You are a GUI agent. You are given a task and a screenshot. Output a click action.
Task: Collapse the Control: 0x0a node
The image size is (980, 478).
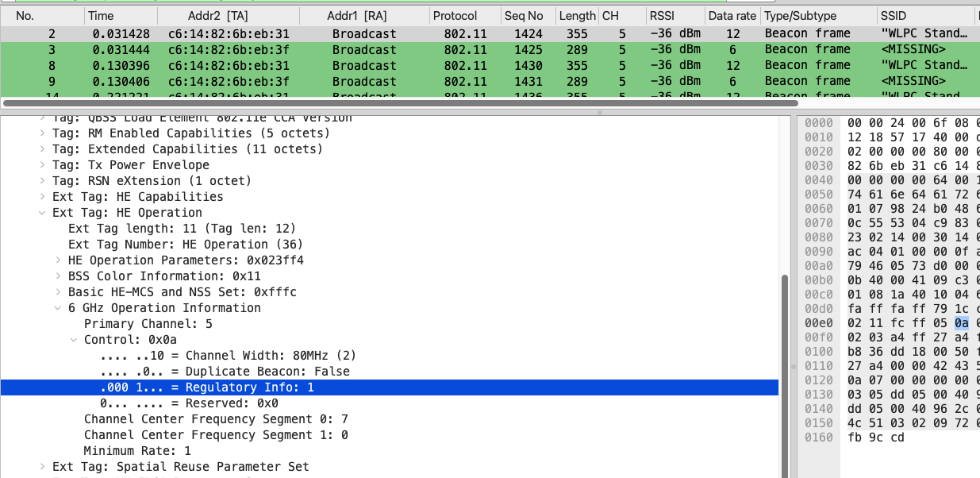pyautogui.click(x=75, y=340)
